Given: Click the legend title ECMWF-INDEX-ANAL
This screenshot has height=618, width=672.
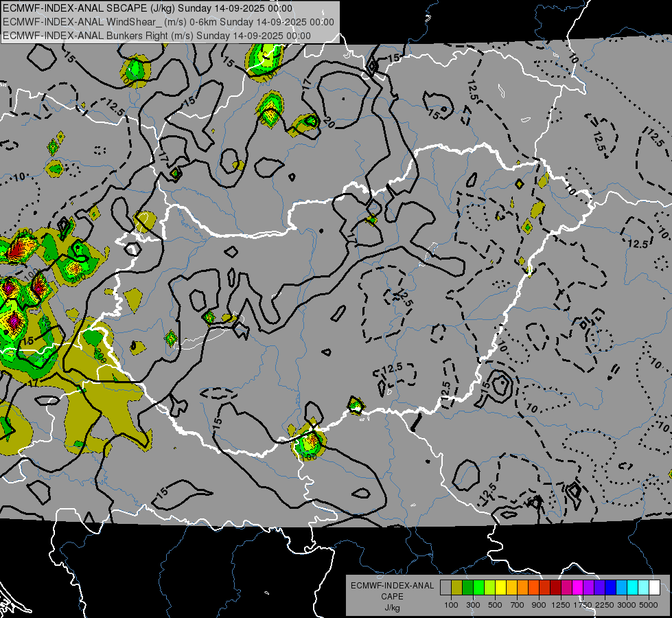Looking at the screenshot, I should [x=392, y=586].
